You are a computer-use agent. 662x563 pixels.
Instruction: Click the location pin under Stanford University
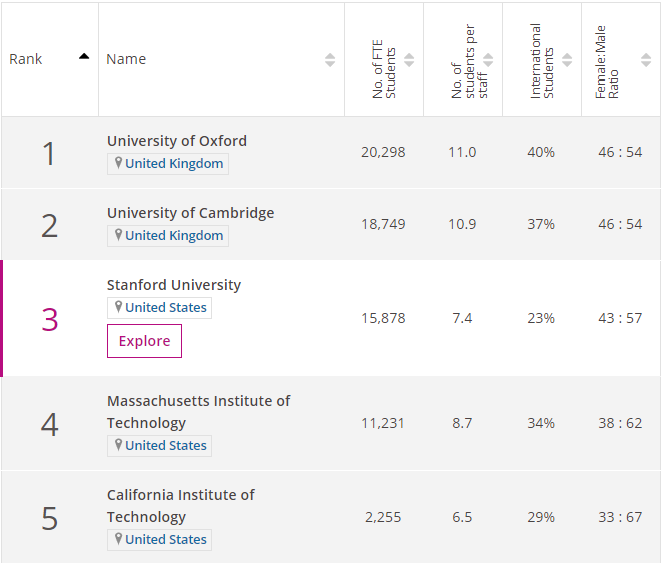tap(118, 308)
